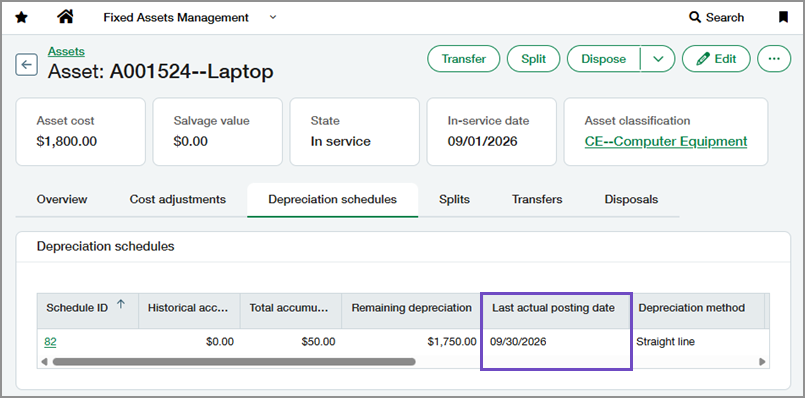Click the favorites star icon
The height and width of the screenshot is (398, 805).
pos(22,18)
